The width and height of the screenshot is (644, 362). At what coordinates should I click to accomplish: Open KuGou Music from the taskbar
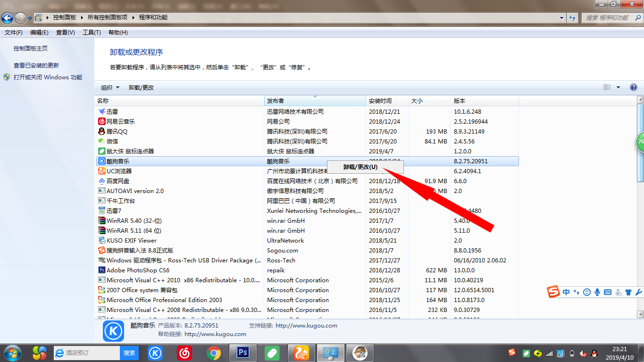(155, 353)
